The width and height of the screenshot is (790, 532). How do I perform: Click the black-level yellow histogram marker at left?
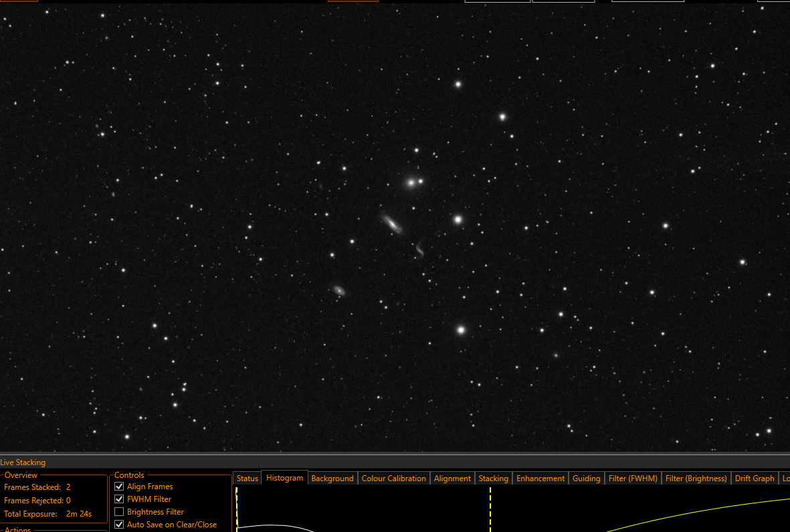[x=236, y=509]
